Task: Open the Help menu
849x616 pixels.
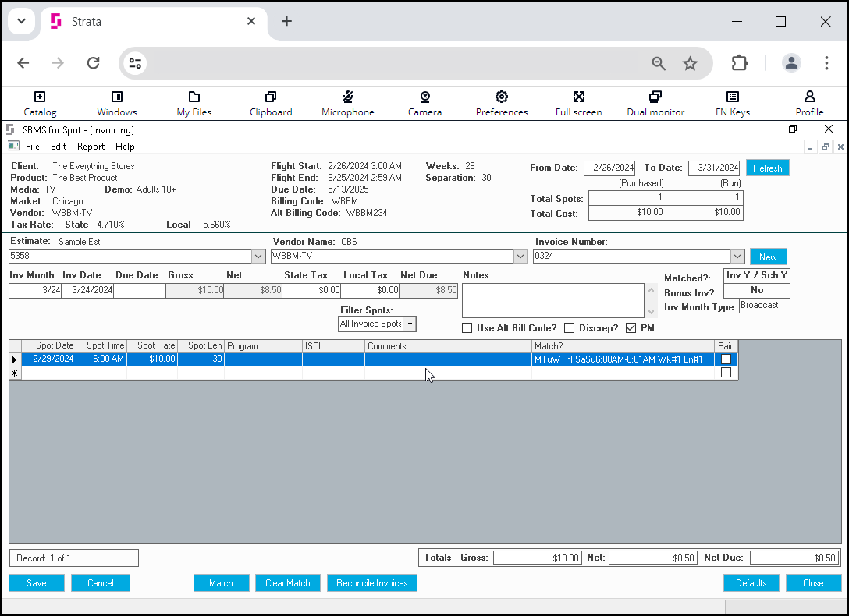Action: pos(125,147)
